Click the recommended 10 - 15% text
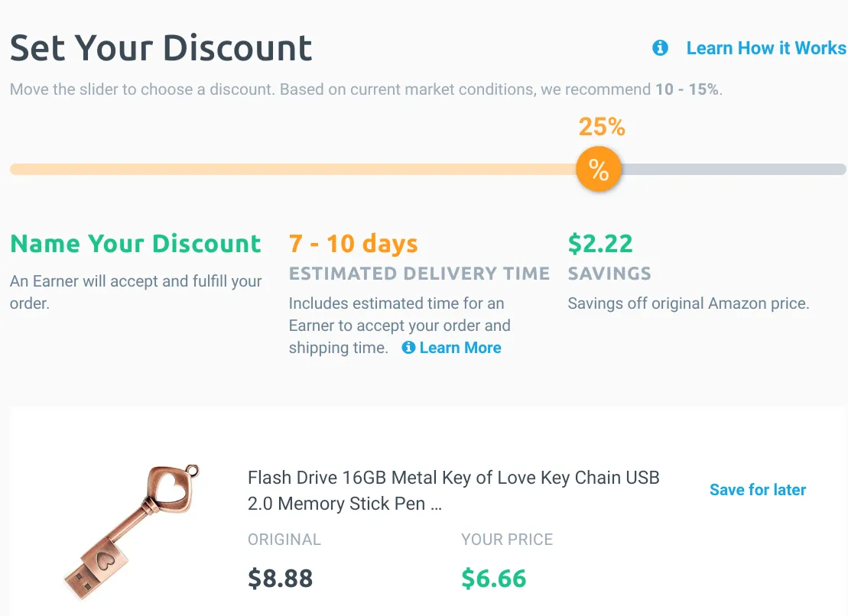This screenshot has width=848, height=616. coord(687,89)
